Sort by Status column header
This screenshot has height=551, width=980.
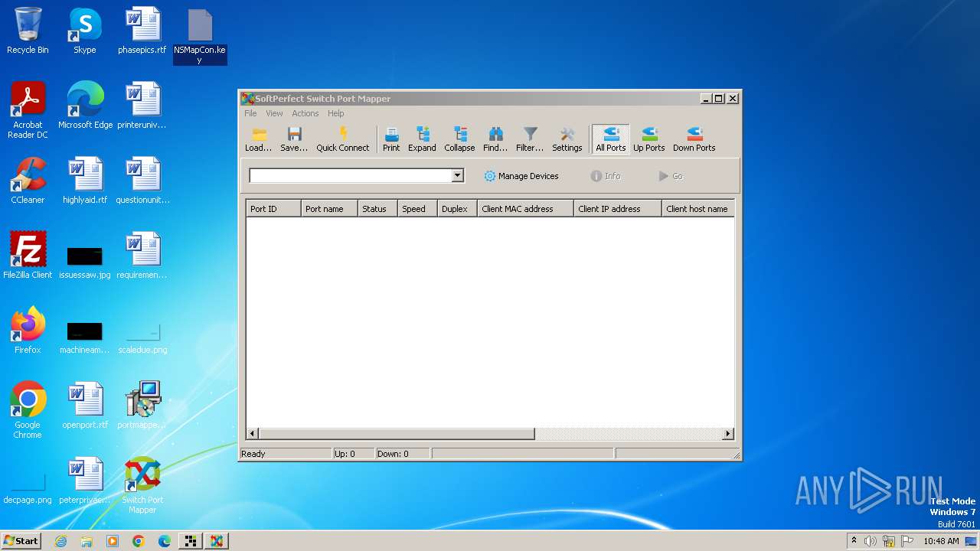(378, 209)
